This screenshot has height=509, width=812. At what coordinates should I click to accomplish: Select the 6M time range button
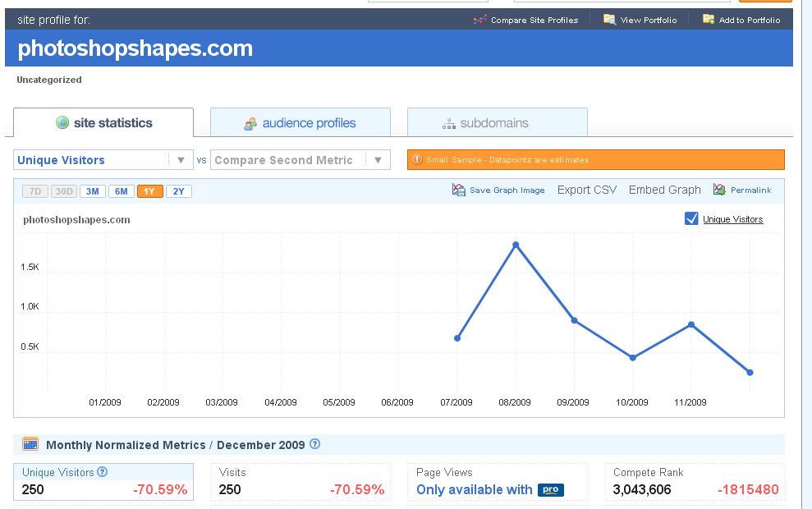[x=122, y=191]
